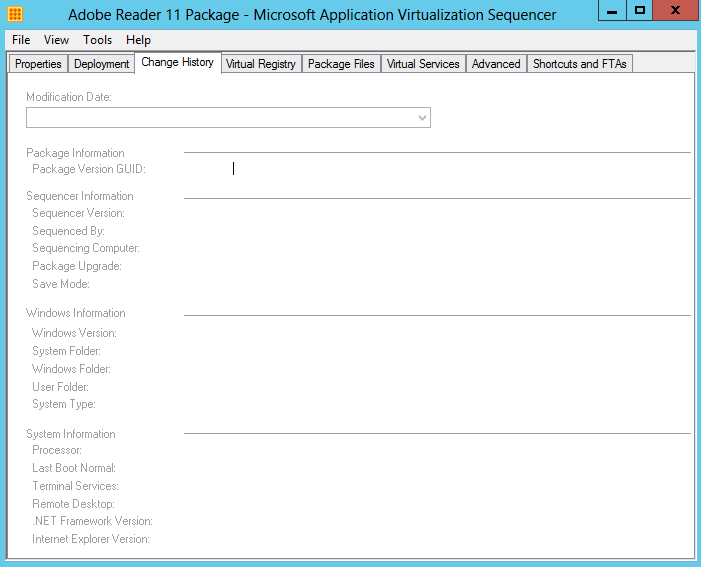701x567 pixels.
Task: Click the Sequenced By label
Action: click(x=68, y=231)
